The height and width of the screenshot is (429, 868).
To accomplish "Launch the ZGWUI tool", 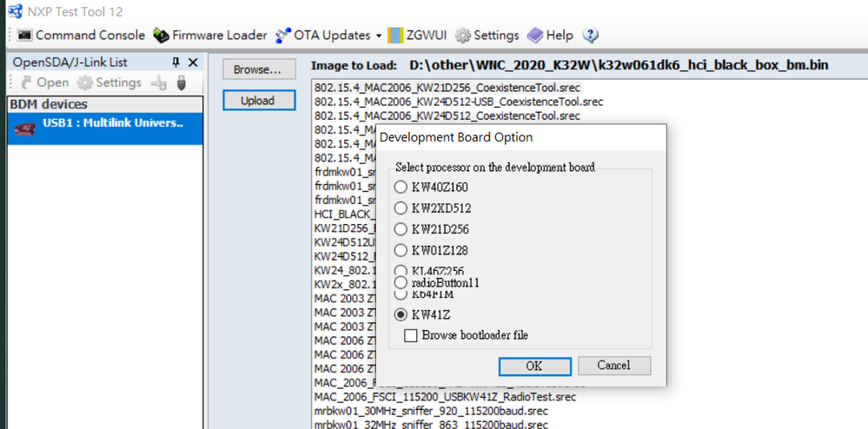I will [417, 36].
